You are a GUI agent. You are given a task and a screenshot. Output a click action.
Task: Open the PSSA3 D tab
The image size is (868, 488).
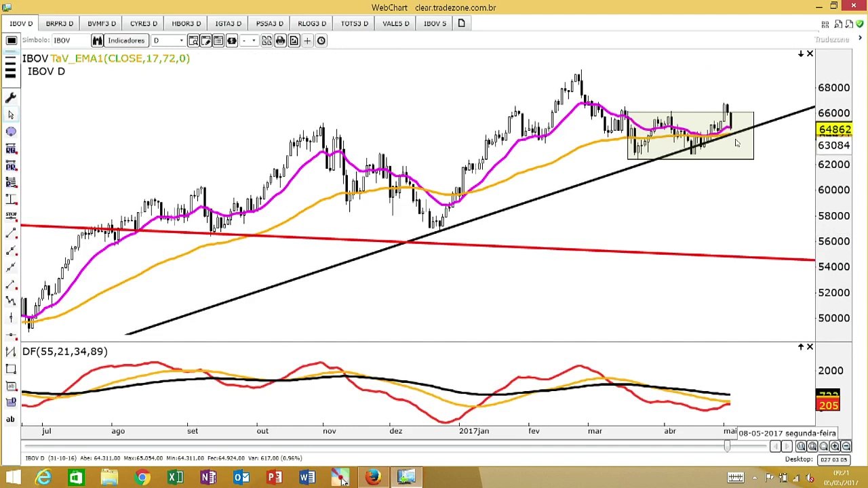pos(270,24)
